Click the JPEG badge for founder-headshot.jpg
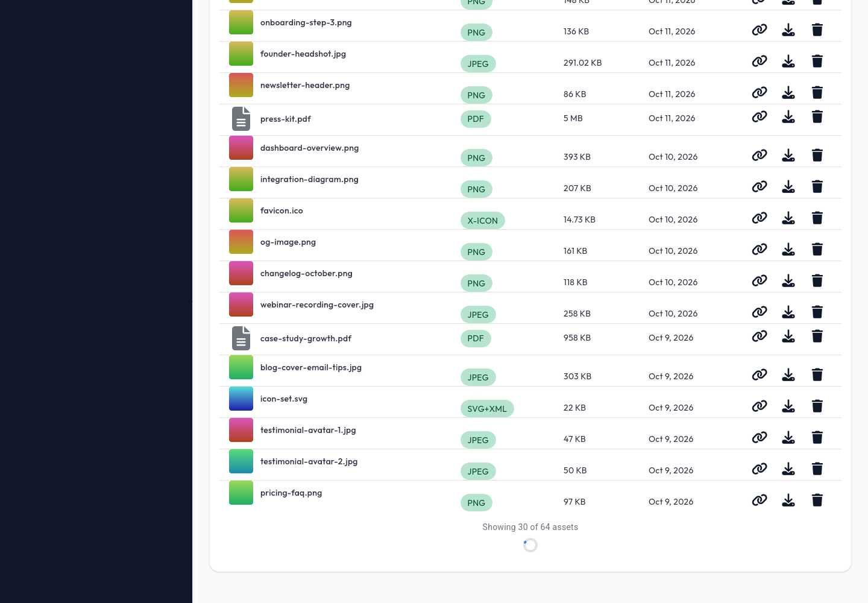868x603 pixels. 478,64
